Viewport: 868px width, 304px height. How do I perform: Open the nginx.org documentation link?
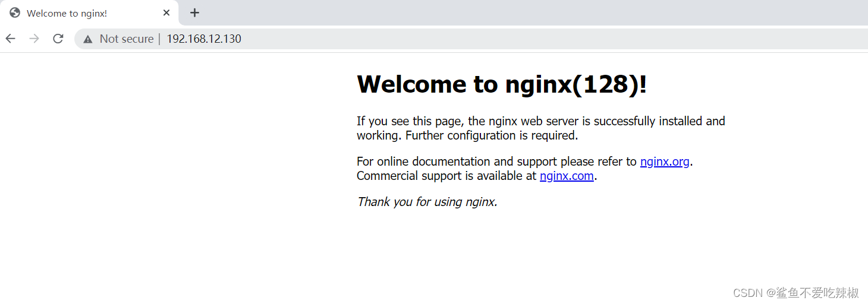(x=664, y=161)
